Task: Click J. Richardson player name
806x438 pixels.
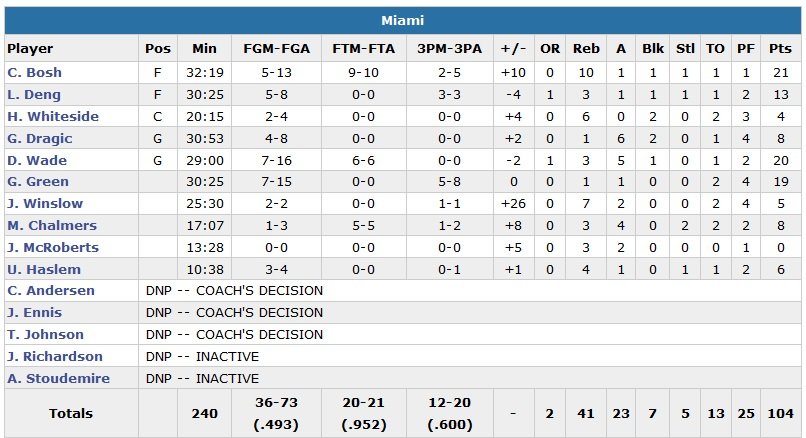Action: [x=55, y=357]
